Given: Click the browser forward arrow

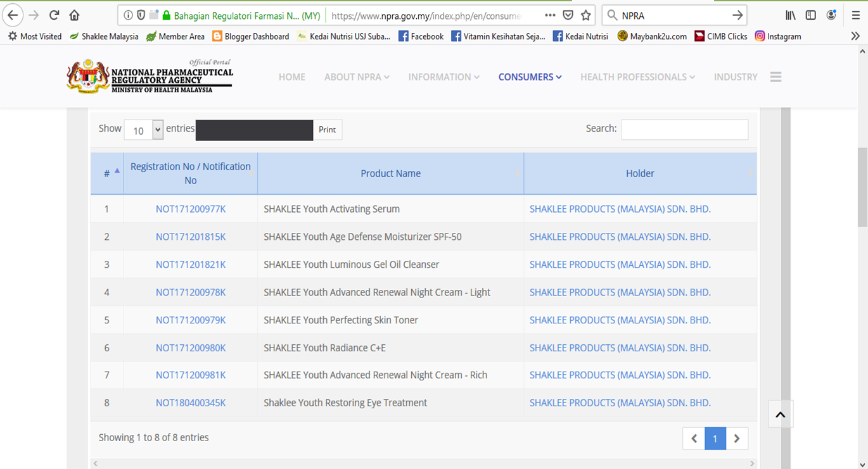Looking at the screenshot, I should tap(34, 15).
